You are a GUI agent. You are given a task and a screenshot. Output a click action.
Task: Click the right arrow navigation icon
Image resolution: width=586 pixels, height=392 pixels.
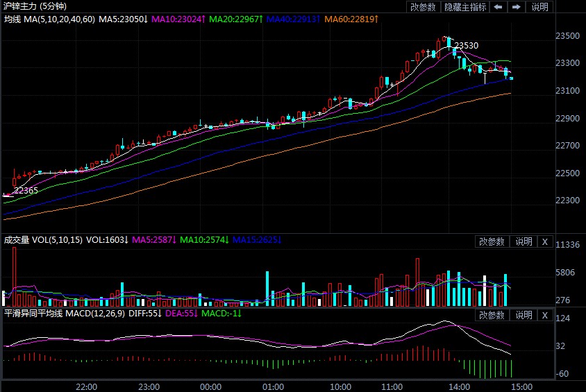(516, 7)
